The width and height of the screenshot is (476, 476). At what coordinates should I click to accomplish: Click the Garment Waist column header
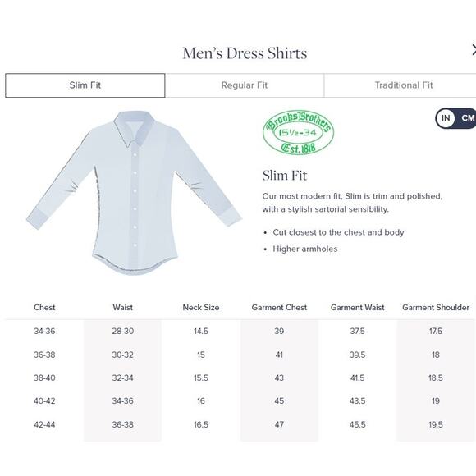(x=357, y=308)
